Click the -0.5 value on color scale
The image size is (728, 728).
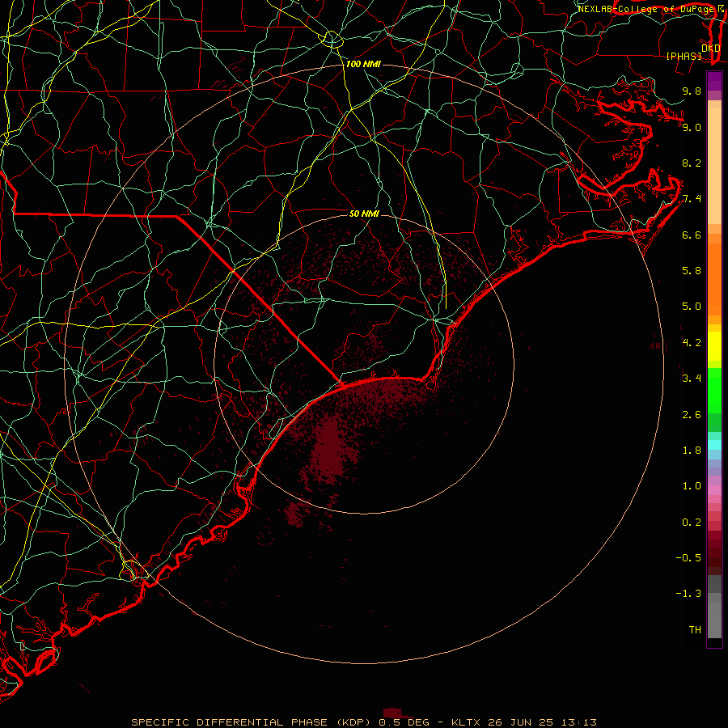click(x=689, y=558)
